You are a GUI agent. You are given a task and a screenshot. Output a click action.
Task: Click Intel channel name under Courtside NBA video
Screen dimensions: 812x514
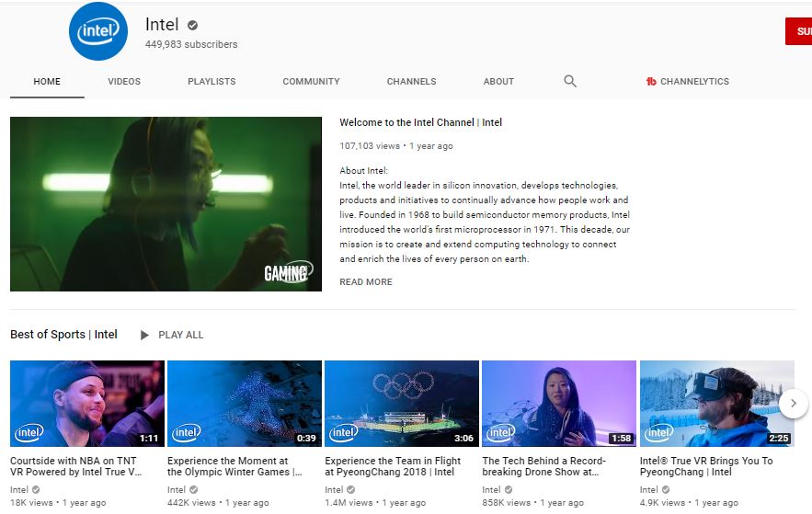[19, 490]
